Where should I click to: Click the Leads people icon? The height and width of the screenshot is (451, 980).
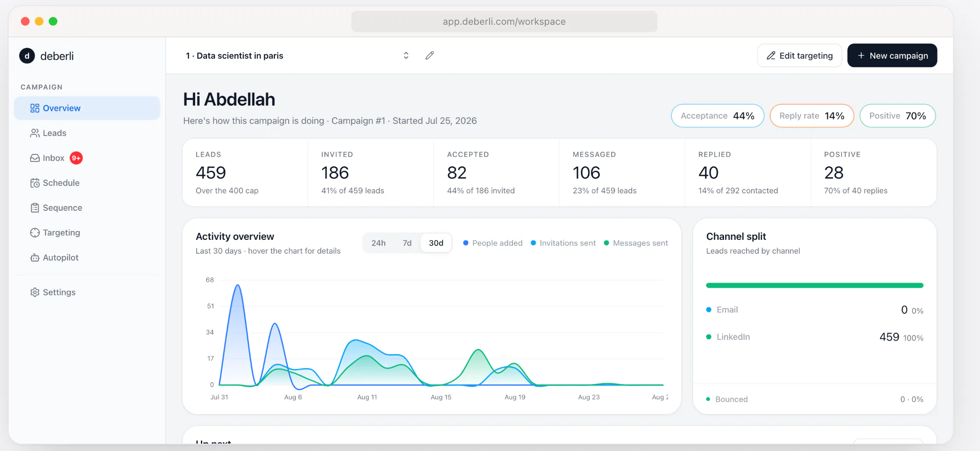[35, 133]
